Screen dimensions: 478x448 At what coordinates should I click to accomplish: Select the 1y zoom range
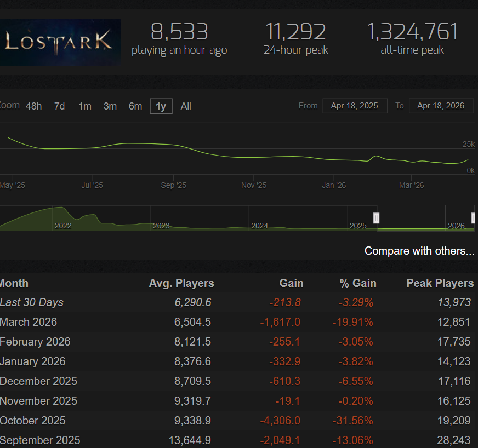coord(161,106)
